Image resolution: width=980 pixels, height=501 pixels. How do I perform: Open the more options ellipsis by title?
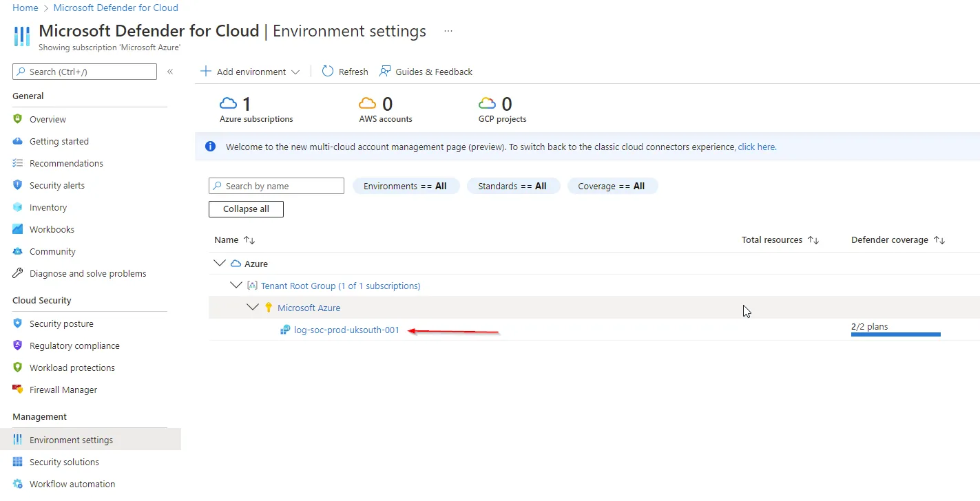pyautogui.click(x=448, y=31)
